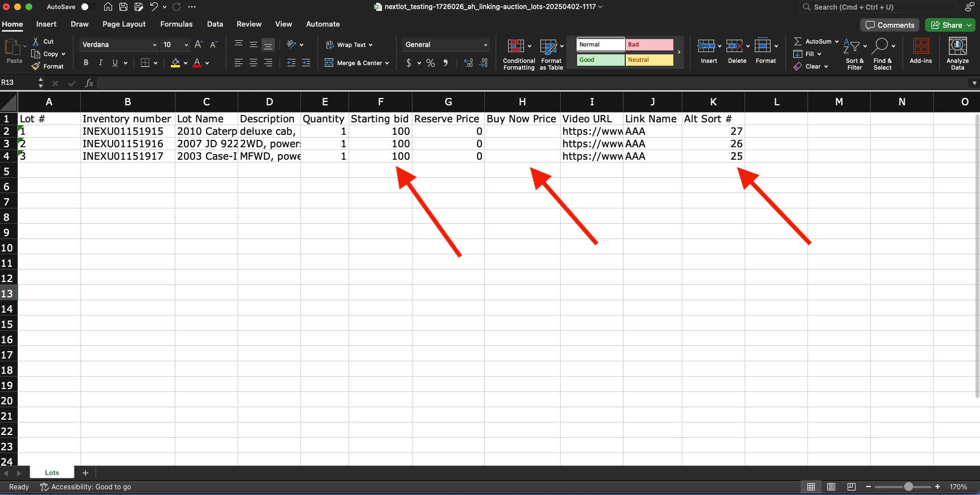Click the Find & Select magnifier
980x495 pixels.
[880, 46]
